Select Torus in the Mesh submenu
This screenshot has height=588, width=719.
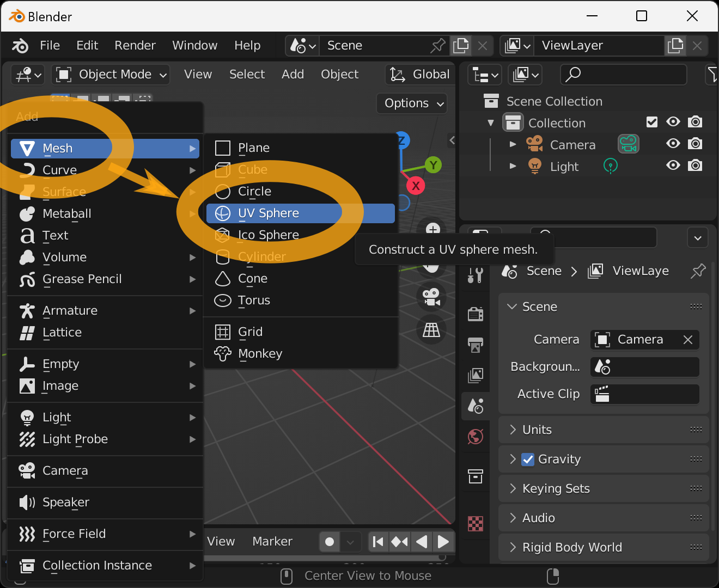coord(301,301)
